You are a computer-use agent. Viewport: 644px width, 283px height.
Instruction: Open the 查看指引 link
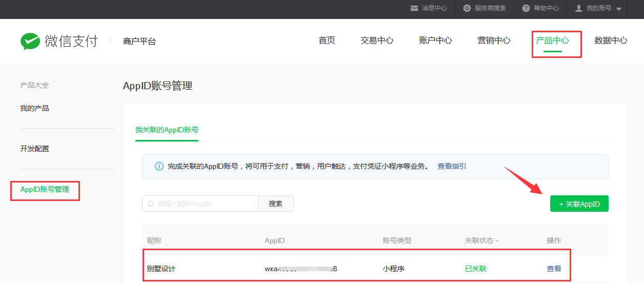pyautogui.click(x=451, y=167)
